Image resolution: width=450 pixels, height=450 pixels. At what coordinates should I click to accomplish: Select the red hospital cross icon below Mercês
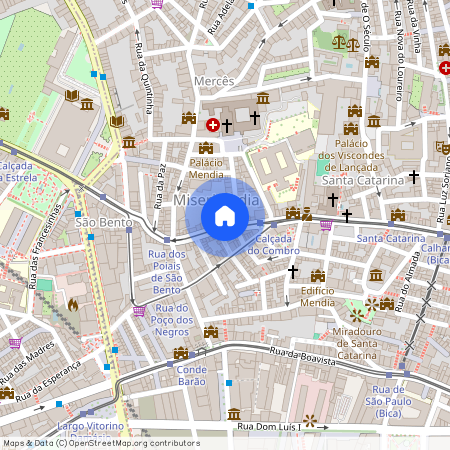click(x=213, y=125)
